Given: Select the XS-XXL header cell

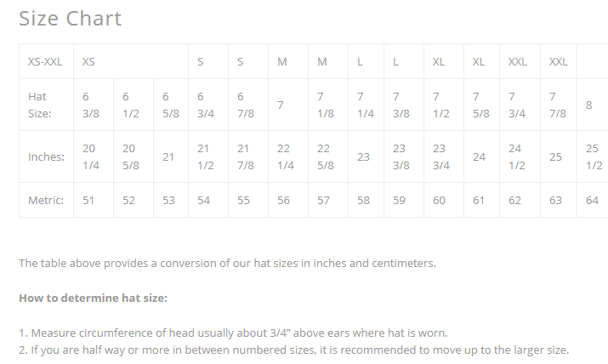Looking at the screenshot, I should pyautogui.click(x=46, y=62).
